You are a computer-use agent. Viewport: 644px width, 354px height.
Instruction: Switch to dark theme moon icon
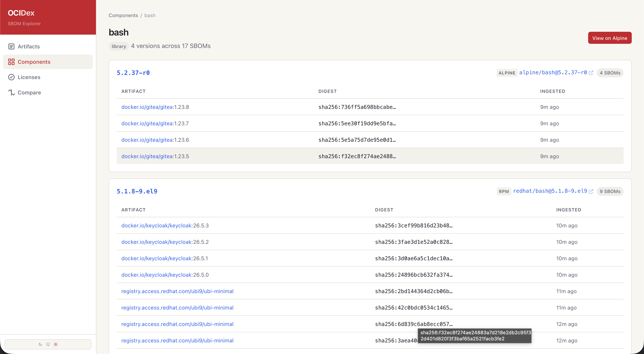[40, 344]
